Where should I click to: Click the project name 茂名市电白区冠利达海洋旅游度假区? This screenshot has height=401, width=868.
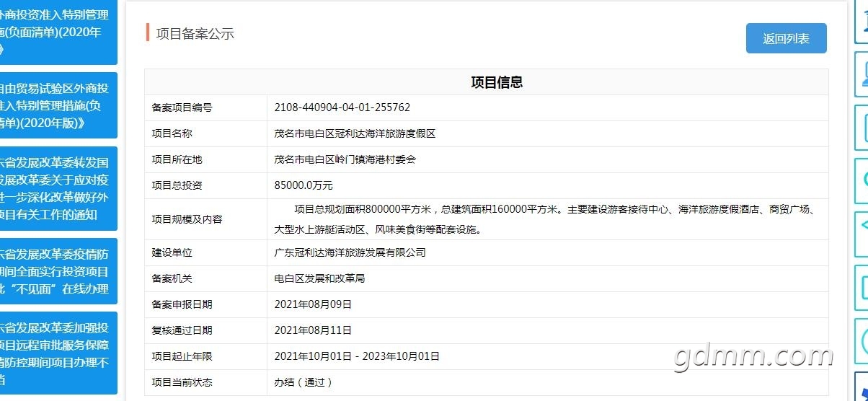pyautogui.click(x=355, y=133)
